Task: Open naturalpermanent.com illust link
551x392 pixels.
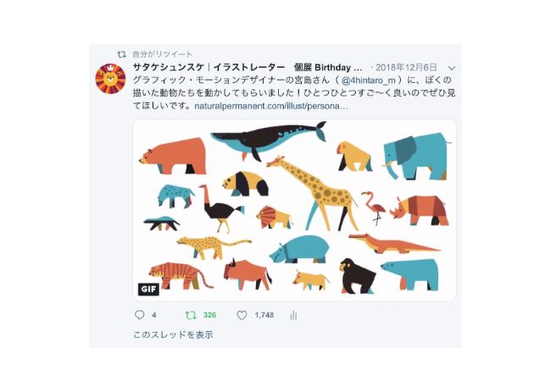Action: [271, 106]
